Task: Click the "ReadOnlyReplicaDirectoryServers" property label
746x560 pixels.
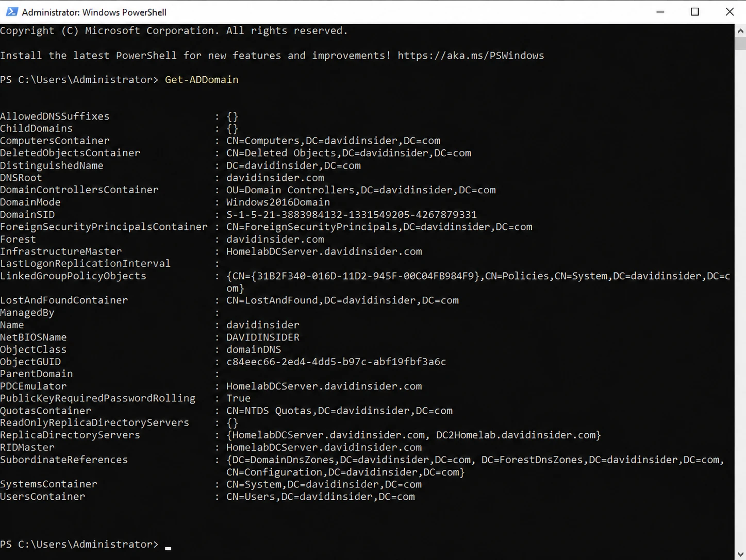Action: tap(94, 422)
